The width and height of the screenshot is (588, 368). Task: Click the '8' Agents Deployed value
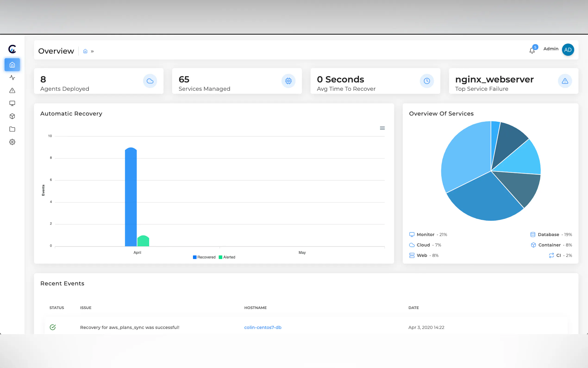click(x=43, y=79)
